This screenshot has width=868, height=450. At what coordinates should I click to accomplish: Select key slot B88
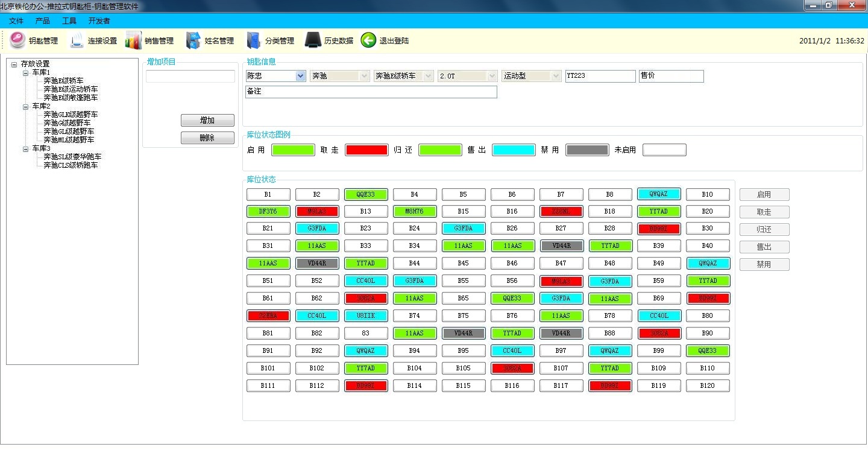click(610, 334)
